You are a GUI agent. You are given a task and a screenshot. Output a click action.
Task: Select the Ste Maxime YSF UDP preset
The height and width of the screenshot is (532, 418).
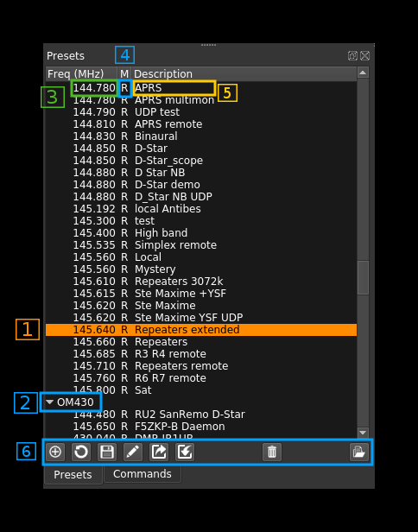pos(201,318)
